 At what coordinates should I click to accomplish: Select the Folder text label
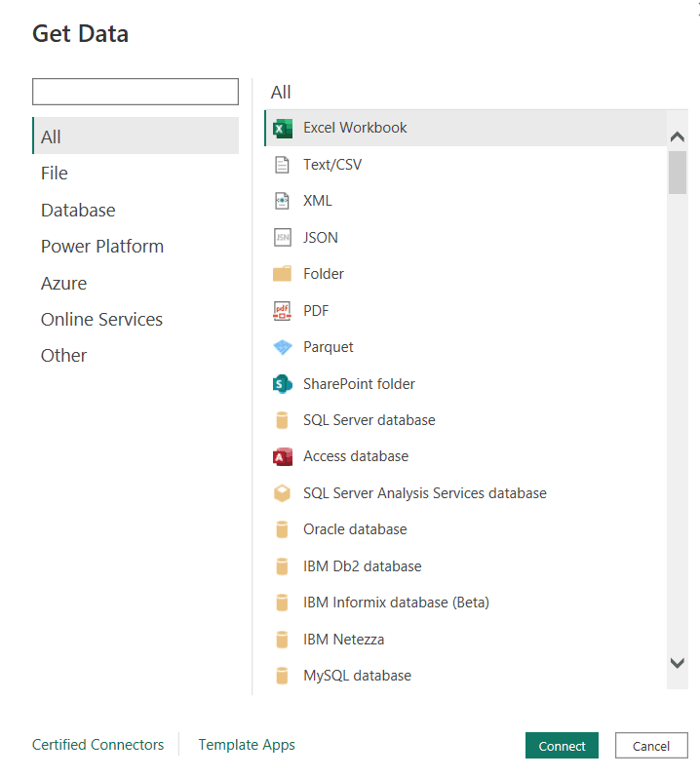click(x=324, y=274)
